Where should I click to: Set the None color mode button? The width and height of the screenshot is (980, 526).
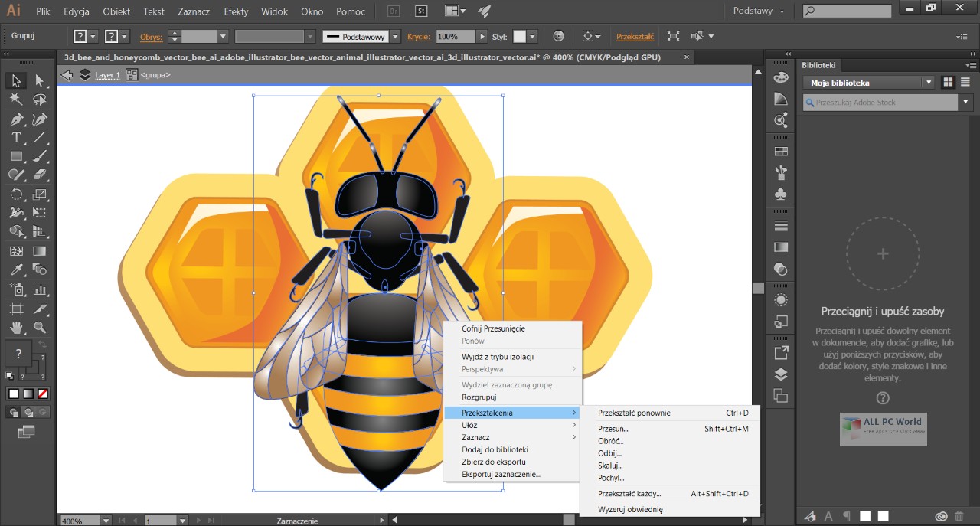pos(44,394)
